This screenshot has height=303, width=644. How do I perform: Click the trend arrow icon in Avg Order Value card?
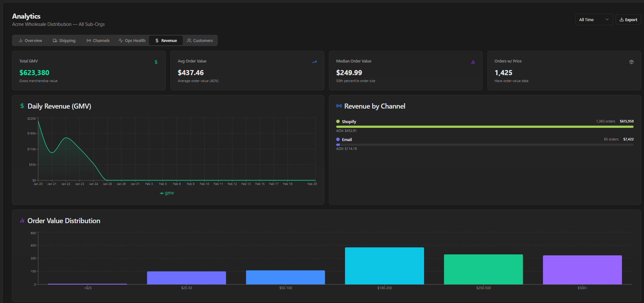point(314,62)
